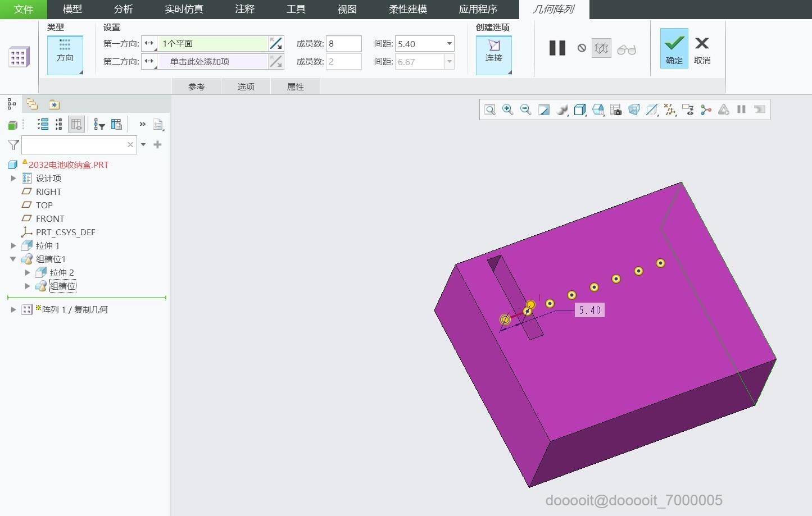Click the add plus icon beside search
This screenshot has width=812, height=516.
point(157,145)
